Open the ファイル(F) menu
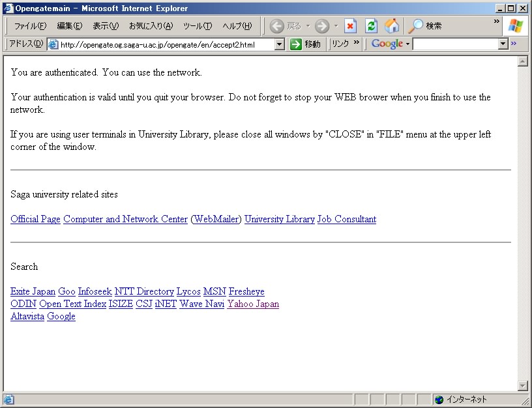 click(x=30, y=26)
